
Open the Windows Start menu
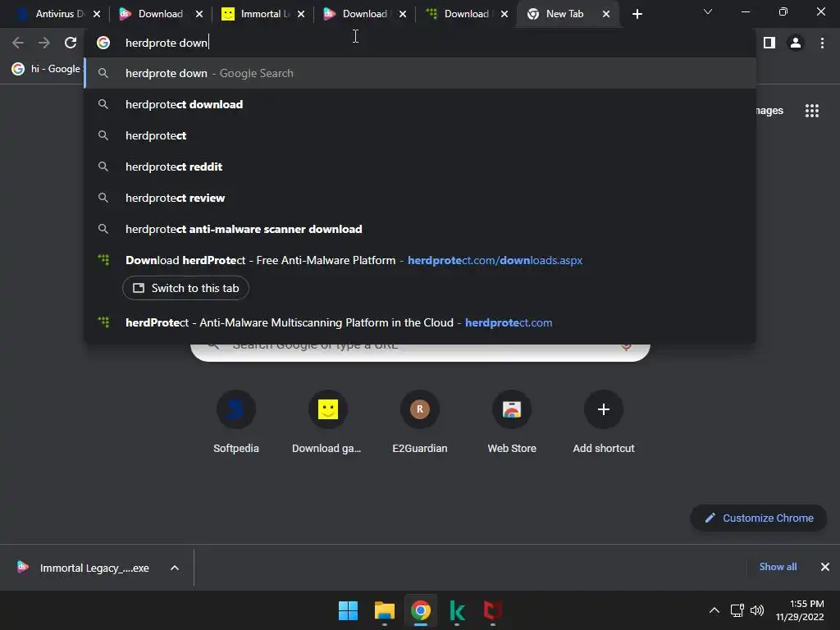click(348, 610)
